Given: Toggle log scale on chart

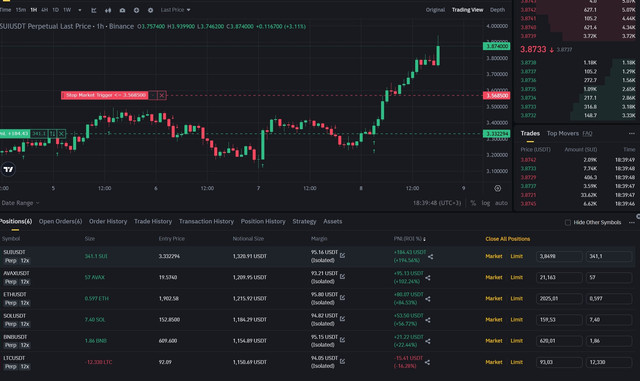Looking at the screenshot, I should [486, 203].
